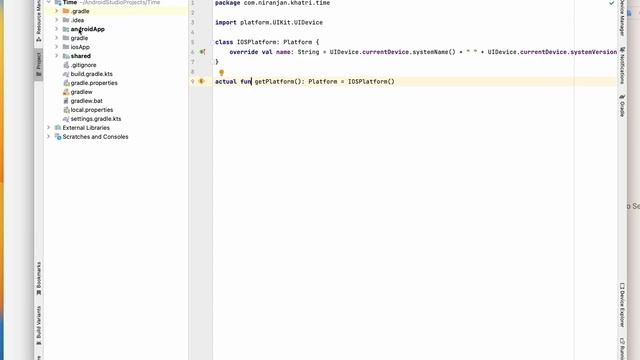
Task: Select build.gradle.kts in project tree
Action: pos(91,74)
